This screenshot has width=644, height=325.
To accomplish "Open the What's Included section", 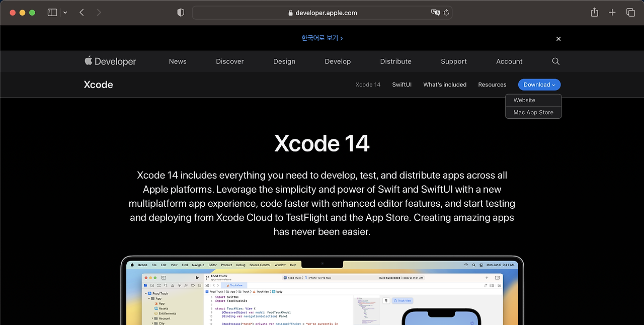I will click(445, 85).
